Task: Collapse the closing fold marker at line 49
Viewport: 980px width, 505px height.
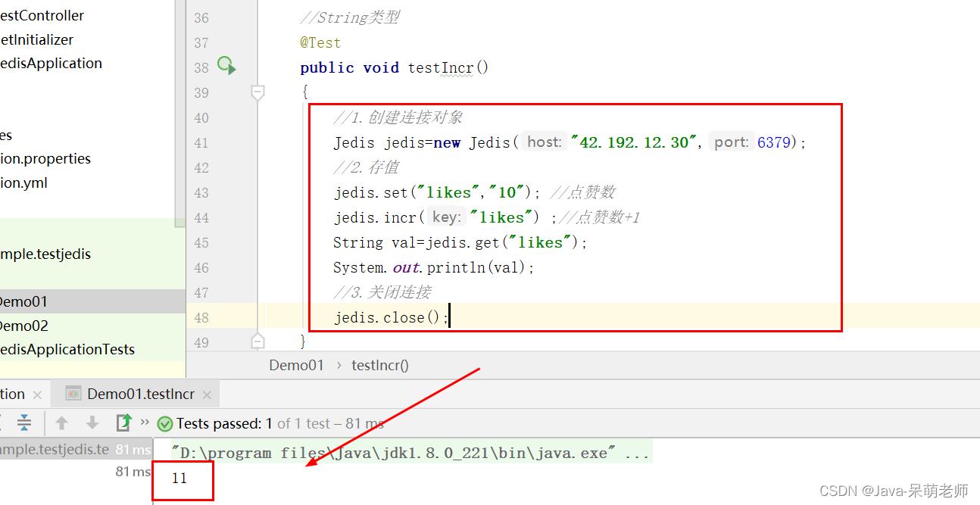Action: [x=257, y=341]
